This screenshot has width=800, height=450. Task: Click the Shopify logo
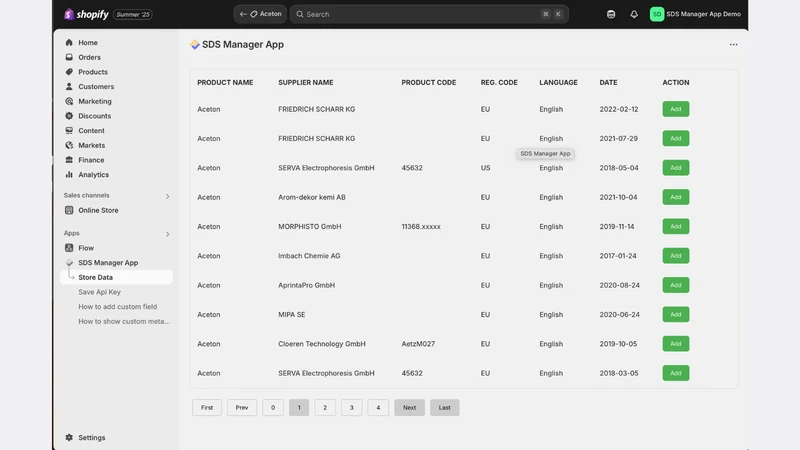(x=87, y=14)
